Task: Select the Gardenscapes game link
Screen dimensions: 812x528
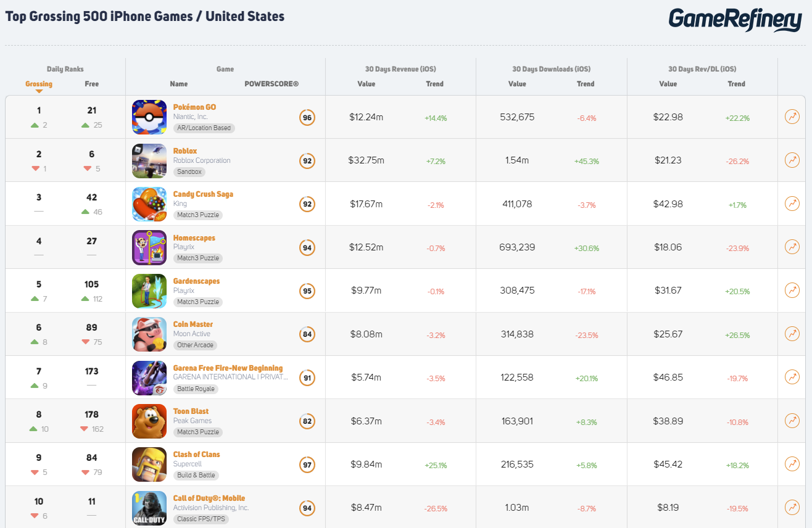Action: (x=196, y=281)
